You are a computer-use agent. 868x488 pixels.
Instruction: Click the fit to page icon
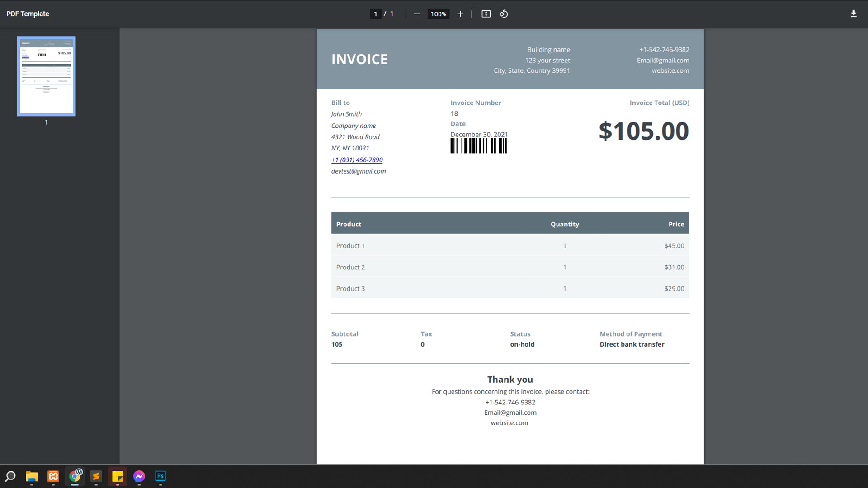point(486,14)
